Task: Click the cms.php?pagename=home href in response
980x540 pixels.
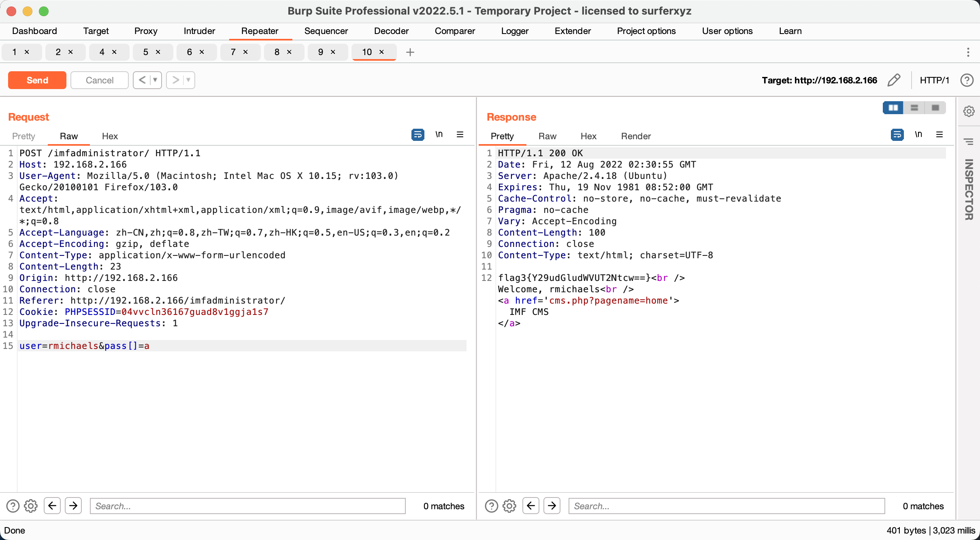Action: (608, 300)
